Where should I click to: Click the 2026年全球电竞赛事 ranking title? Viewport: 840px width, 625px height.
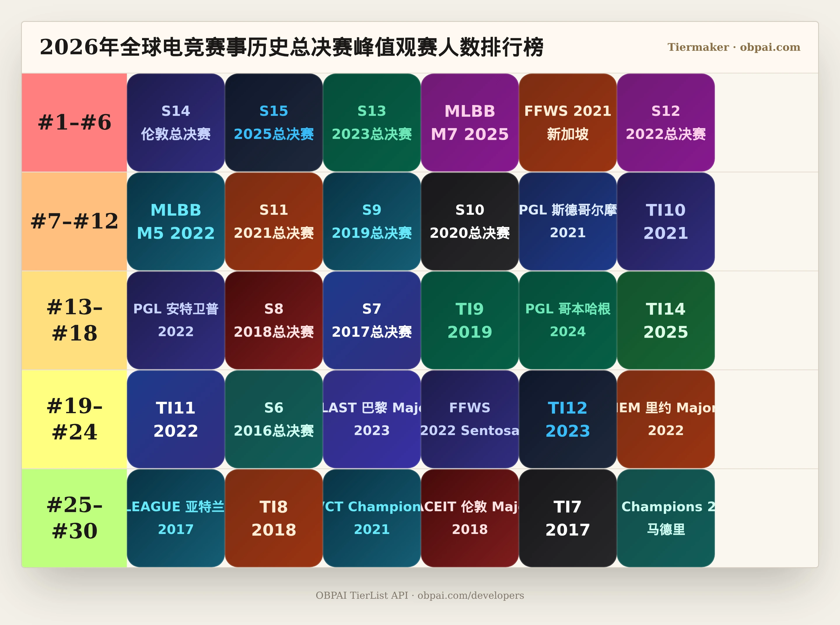point(292,47)
